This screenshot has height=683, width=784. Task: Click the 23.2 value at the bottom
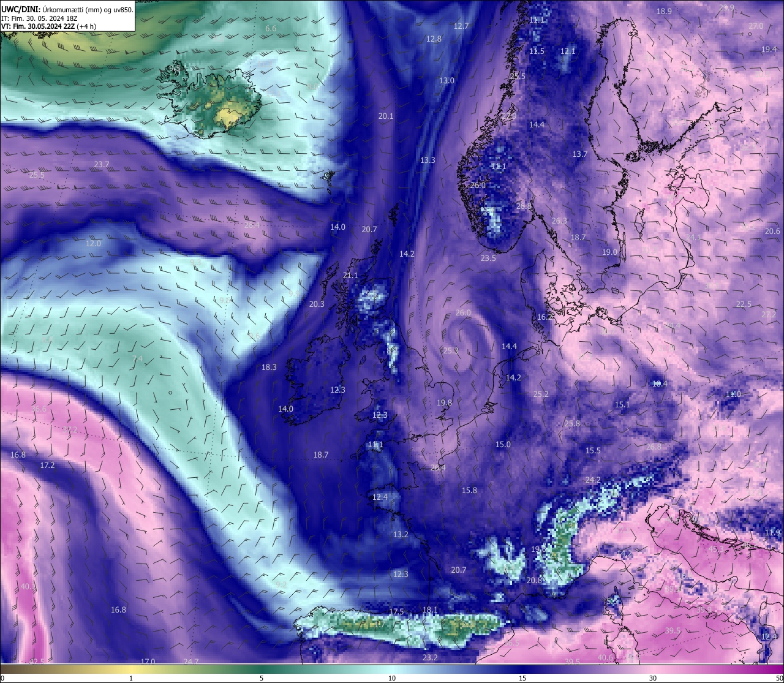[430, 658]
